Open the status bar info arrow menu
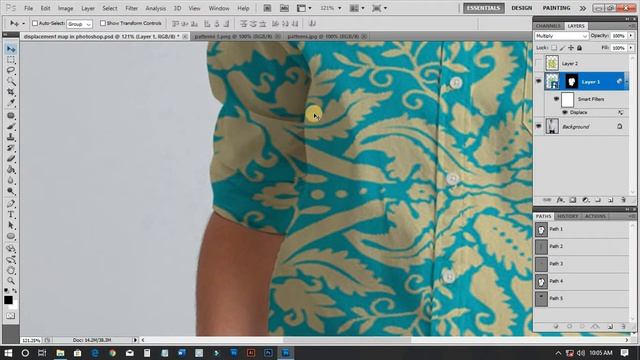Screen dimensions: 640x360 (135, 340)
